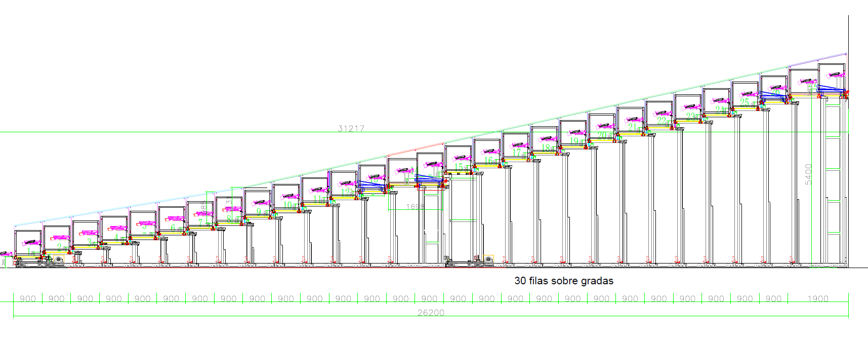The image size is (868, 337).
Task: Select the 1900 dimension at far right
Action: coord(817,299)
